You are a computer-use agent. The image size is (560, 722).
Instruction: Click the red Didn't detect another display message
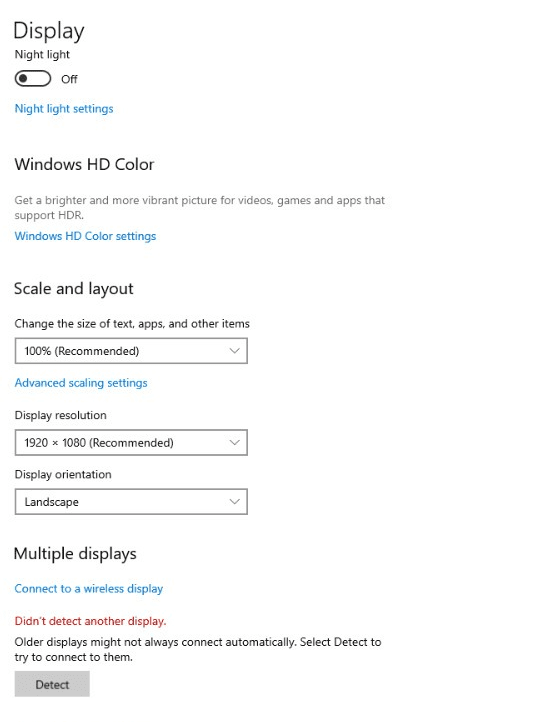90,621
